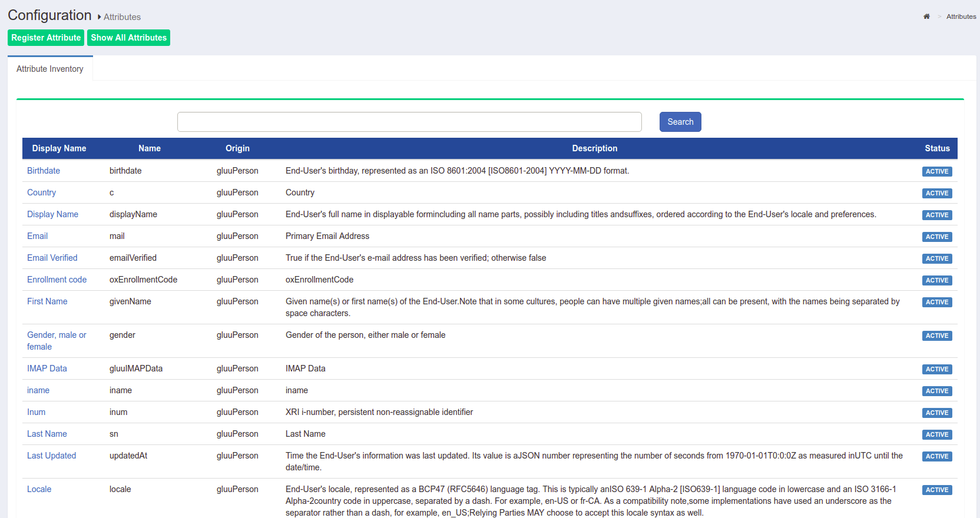Click the home icon in breadcrumb

coord(926,16)
